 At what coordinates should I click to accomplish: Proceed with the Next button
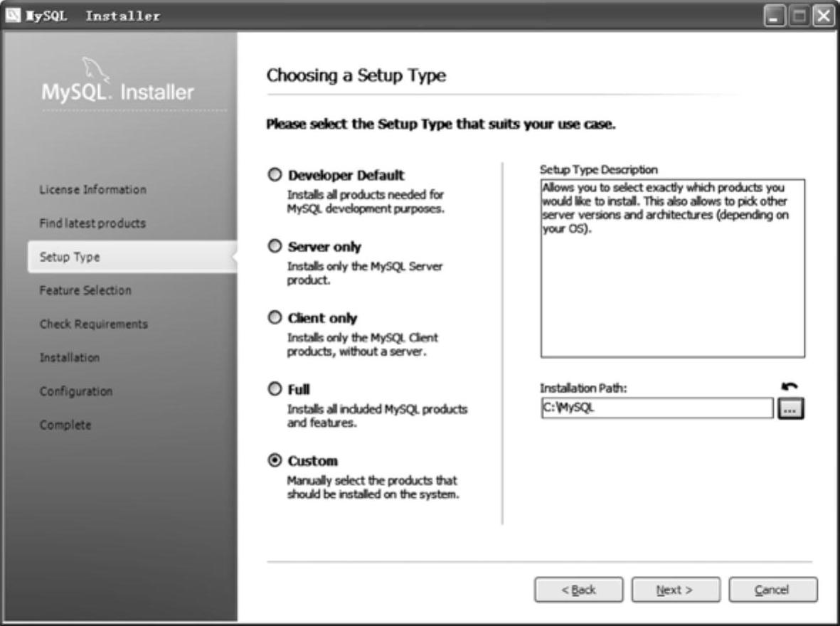point(676,590)
